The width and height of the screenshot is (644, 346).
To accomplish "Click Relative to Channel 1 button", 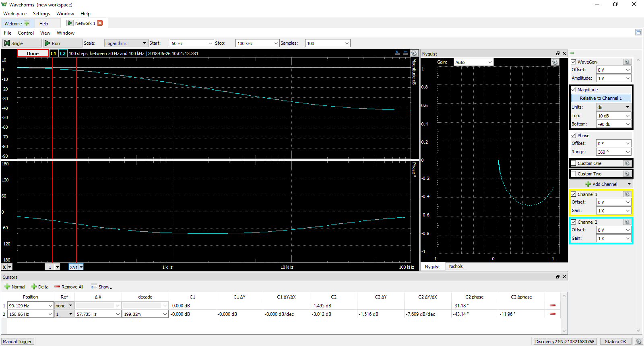I will [601, 98].
